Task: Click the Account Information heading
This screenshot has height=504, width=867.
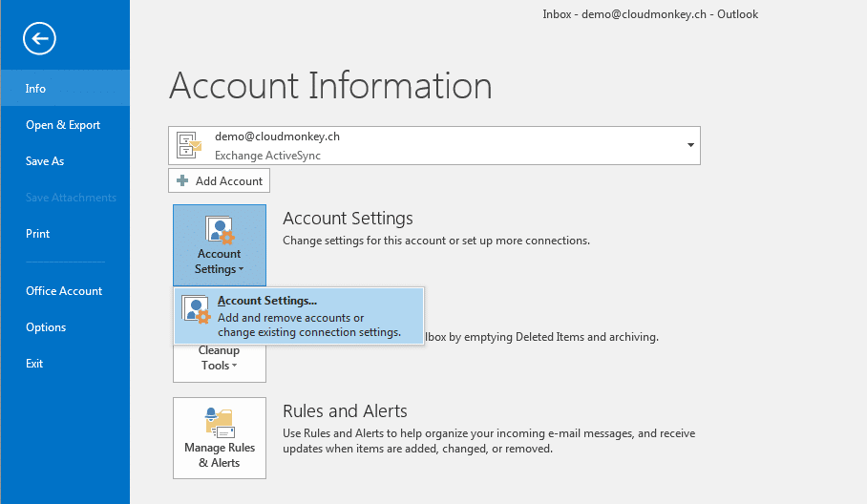Action: point(330,86)
